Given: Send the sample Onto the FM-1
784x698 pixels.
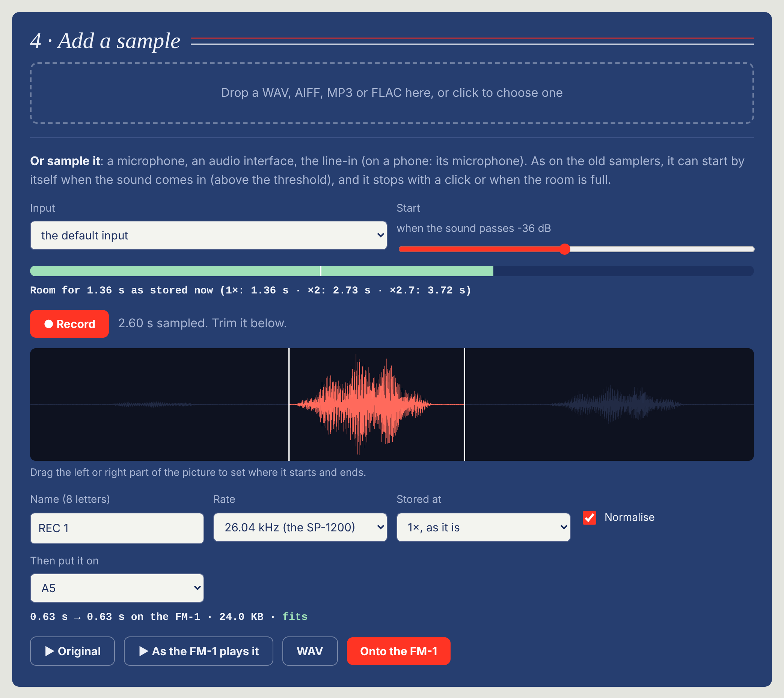Looking at the screenshot, I should click(x=399, y=651).
